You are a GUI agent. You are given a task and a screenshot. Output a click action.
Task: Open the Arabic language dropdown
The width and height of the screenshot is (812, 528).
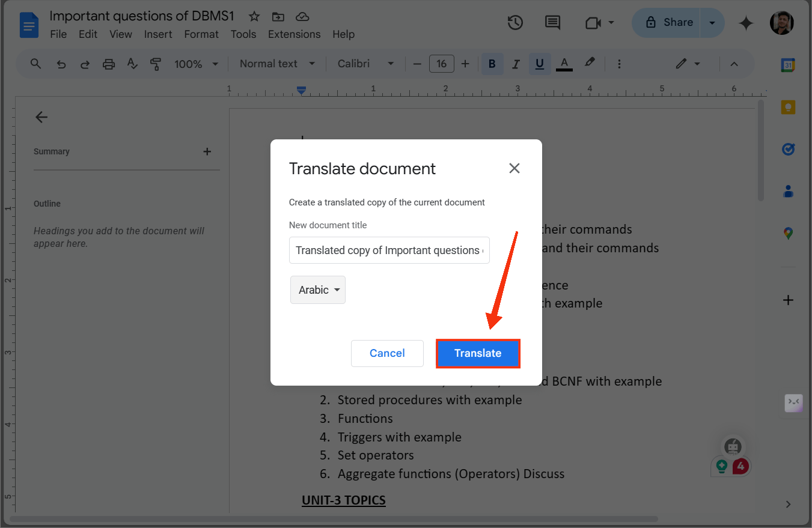coord(318,290)
